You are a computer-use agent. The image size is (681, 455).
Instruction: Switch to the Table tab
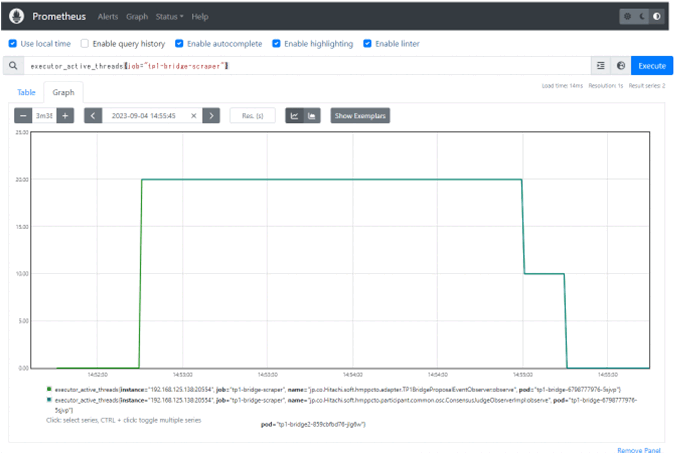pos(26,92)
